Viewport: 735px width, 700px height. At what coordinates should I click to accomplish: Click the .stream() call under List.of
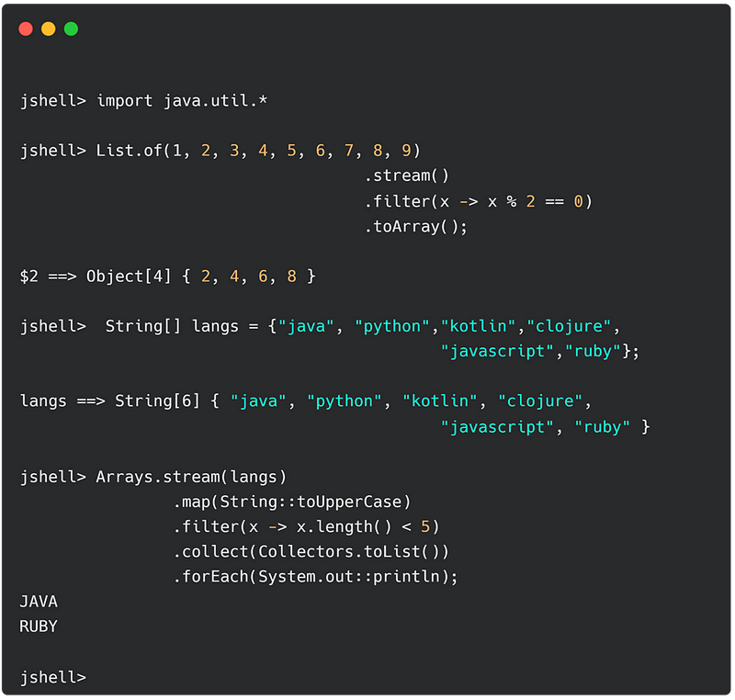406,175
